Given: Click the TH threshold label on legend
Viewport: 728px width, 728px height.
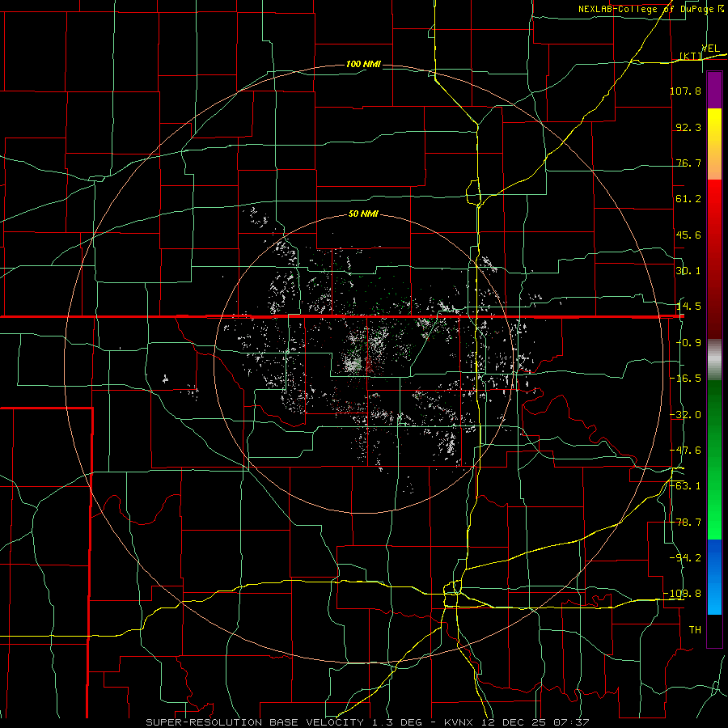Looking at the screenshot, I should pos(695,630).
